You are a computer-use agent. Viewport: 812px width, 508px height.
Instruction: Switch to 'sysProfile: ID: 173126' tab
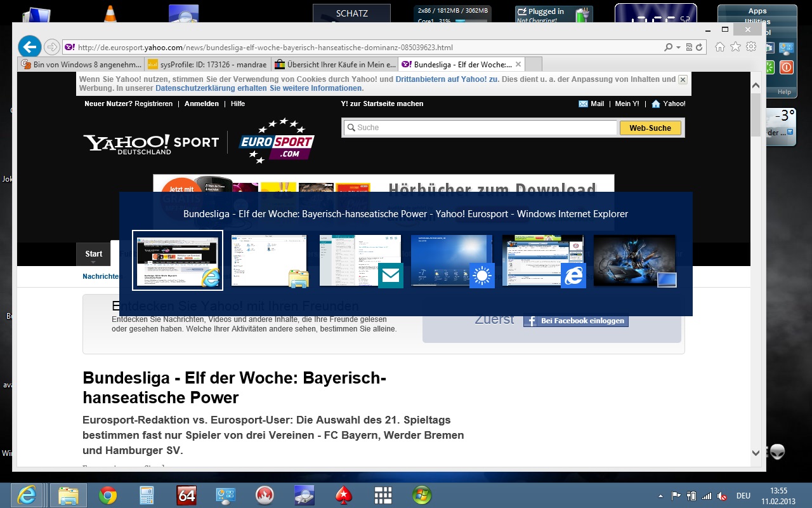pyautogui.click(x=207, y=64)
